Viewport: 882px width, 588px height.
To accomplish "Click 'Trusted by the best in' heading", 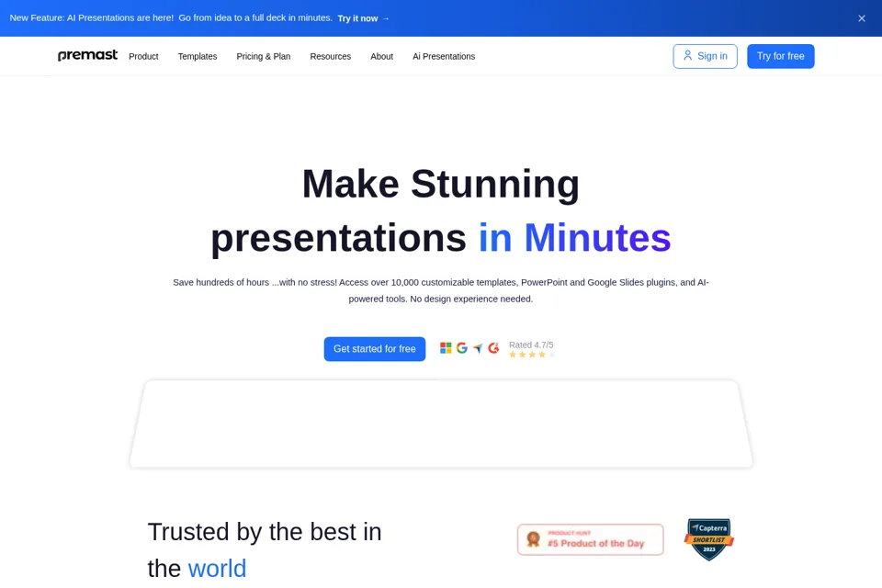I will pyautogui.click(x=265, y=532).
